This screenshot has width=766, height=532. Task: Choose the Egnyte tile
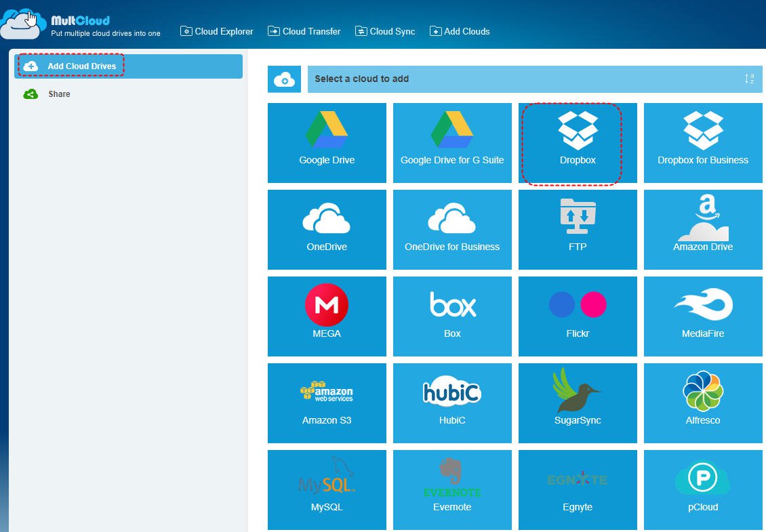(x=578, y=489)
